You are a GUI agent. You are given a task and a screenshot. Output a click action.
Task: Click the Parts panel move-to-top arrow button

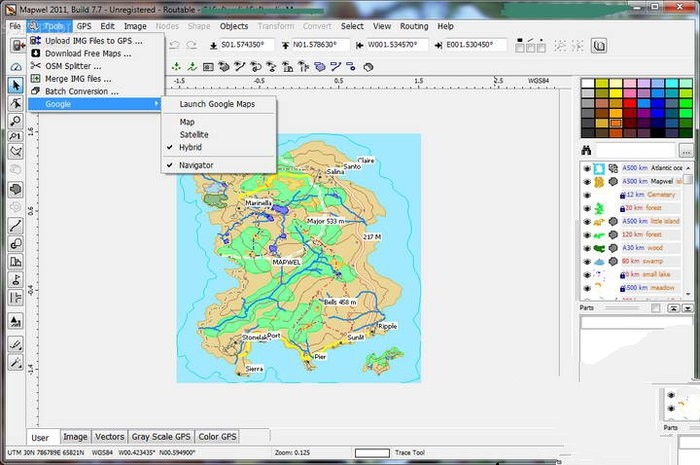point(673,308)
